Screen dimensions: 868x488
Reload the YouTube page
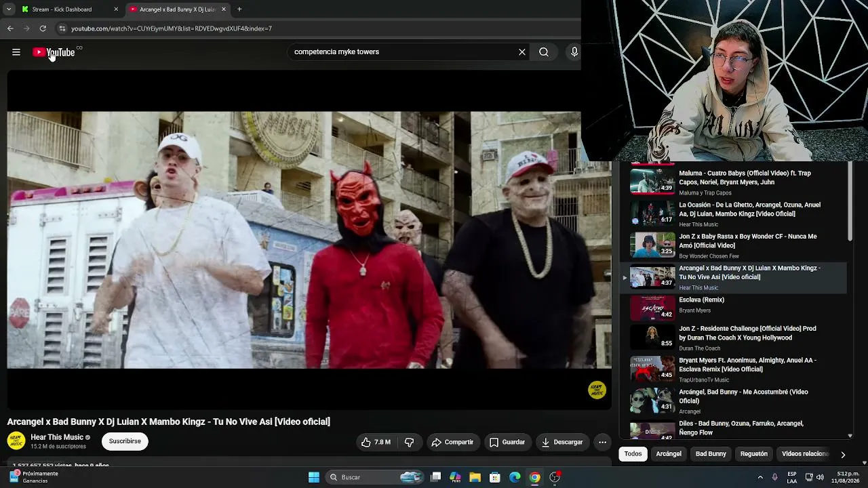(43, 28)
